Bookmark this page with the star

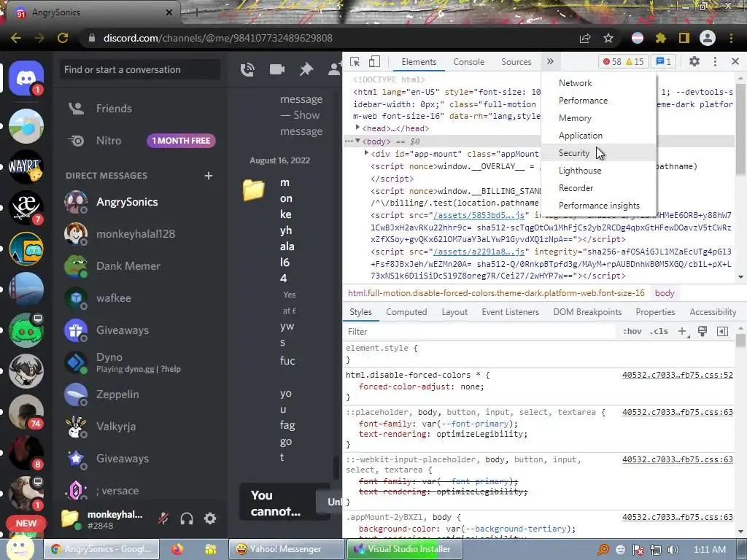point(608,38)
